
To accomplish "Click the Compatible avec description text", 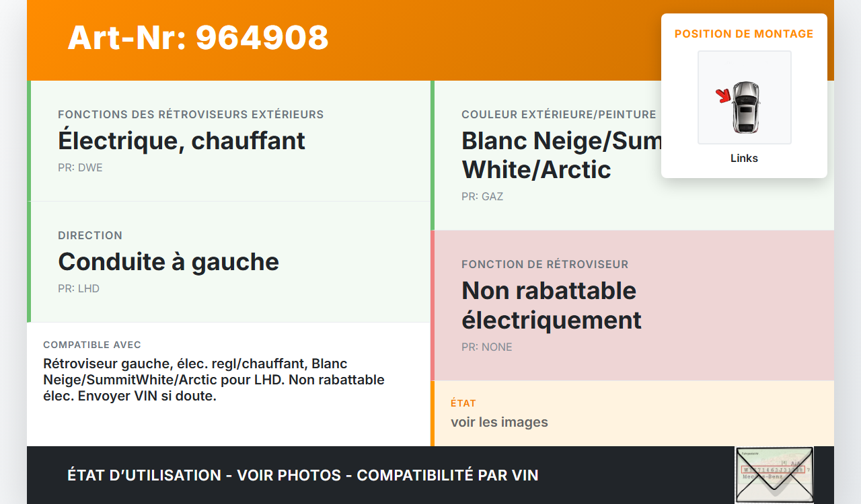I will click(x=214, y=380).
